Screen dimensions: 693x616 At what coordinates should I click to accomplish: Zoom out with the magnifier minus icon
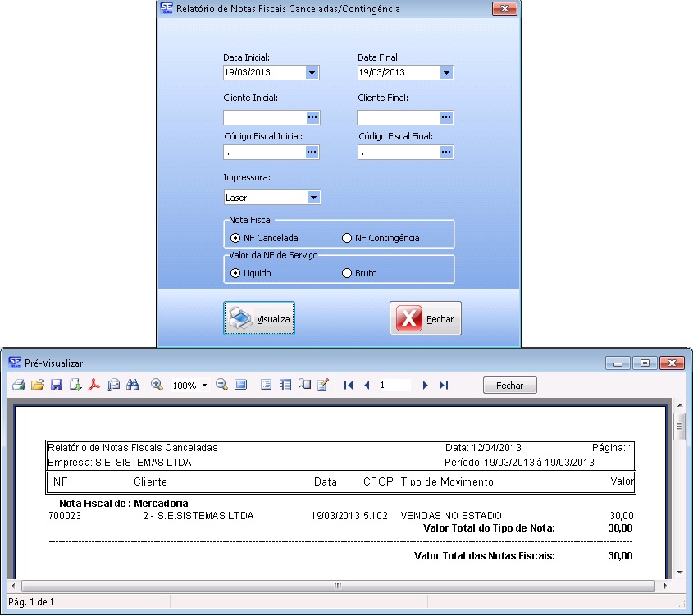click(221, 386)
